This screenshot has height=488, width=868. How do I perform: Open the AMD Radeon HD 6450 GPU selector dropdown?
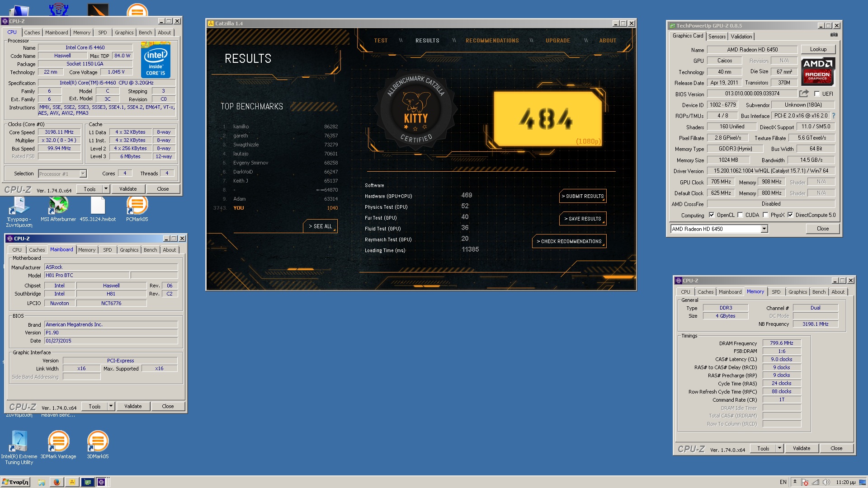click(x=764, y=229)
